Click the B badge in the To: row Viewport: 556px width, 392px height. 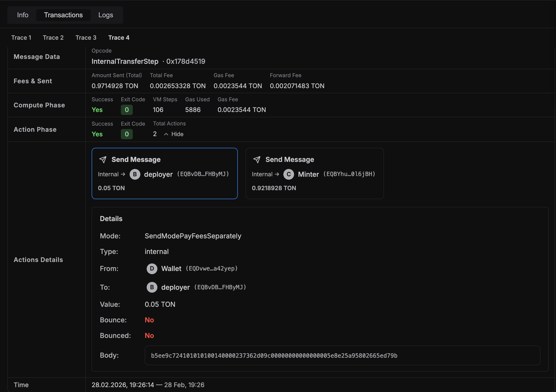pos(152,287)
